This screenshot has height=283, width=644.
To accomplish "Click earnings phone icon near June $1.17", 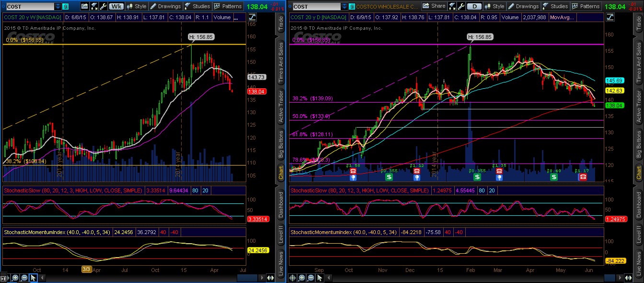I will (x=583, y=177).
